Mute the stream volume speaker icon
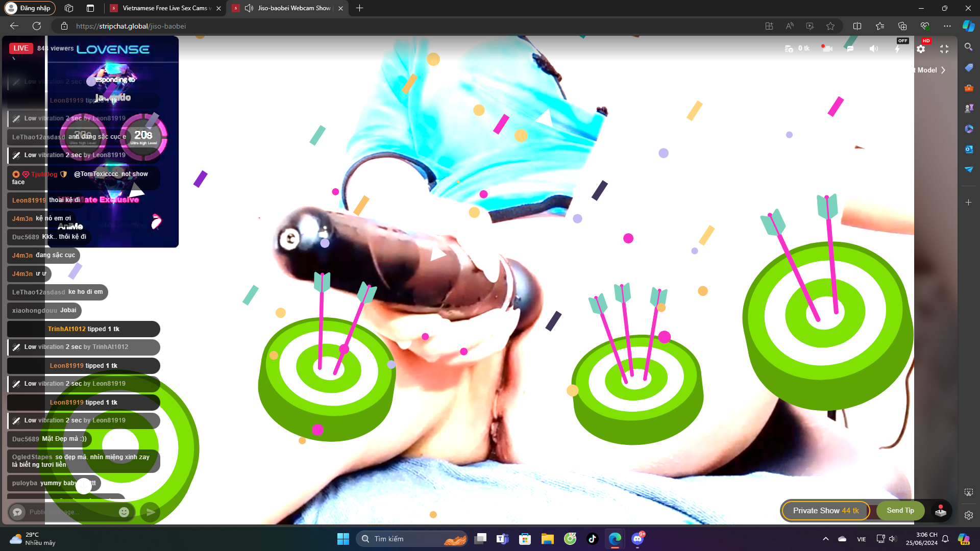 (x=874, y=48)
